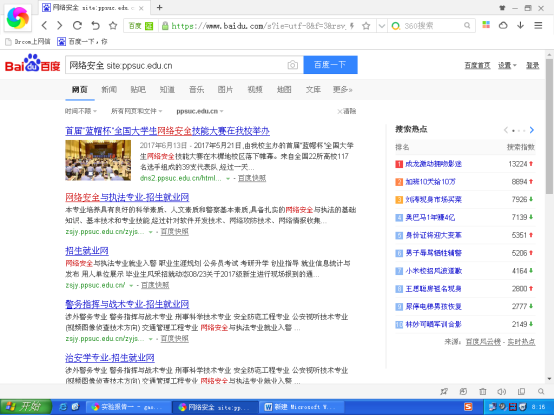Open hot topic 小米校招风波道歉
Screen dimensions: 554x416
pos(434,271)
